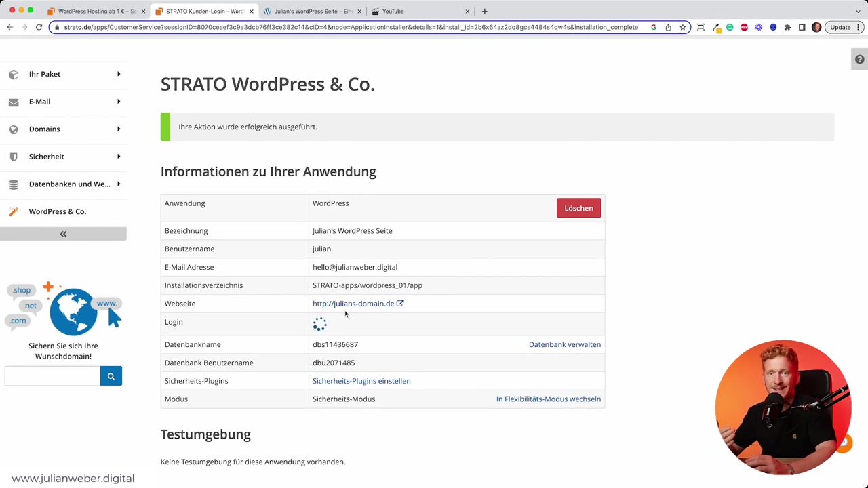Image resolution: width=868 pixels, height=488 pixels.
Task: Click the browser address bar URL
Action: 351,27
